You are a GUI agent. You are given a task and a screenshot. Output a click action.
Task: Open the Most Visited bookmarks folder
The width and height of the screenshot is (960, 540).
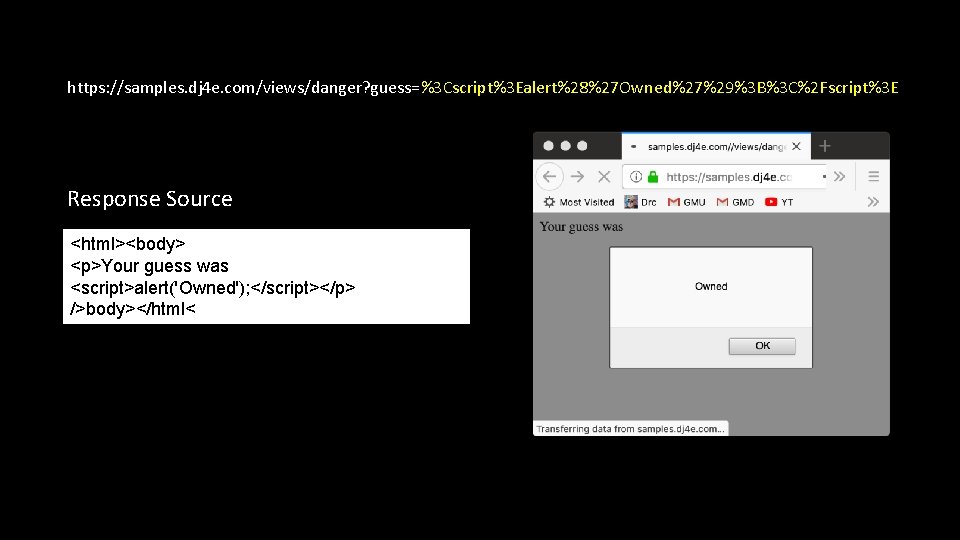click(x=579, y=202)
